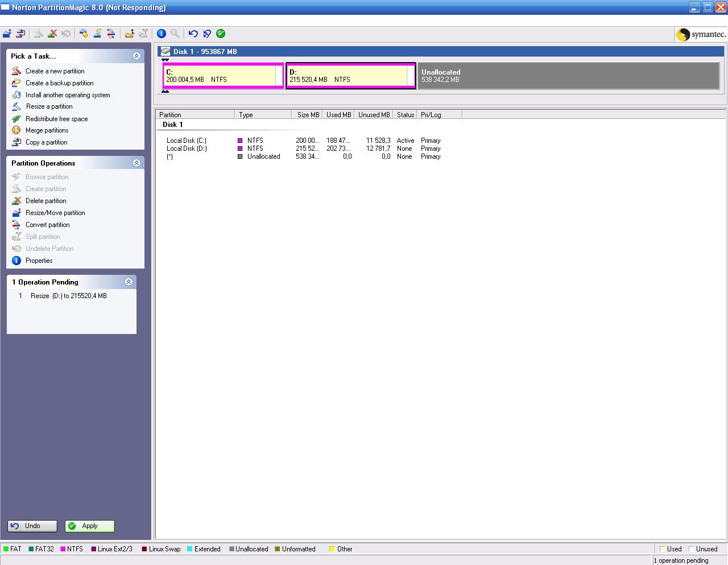
Task: Click the Used MB column header
Action: (x=338, y=115)
